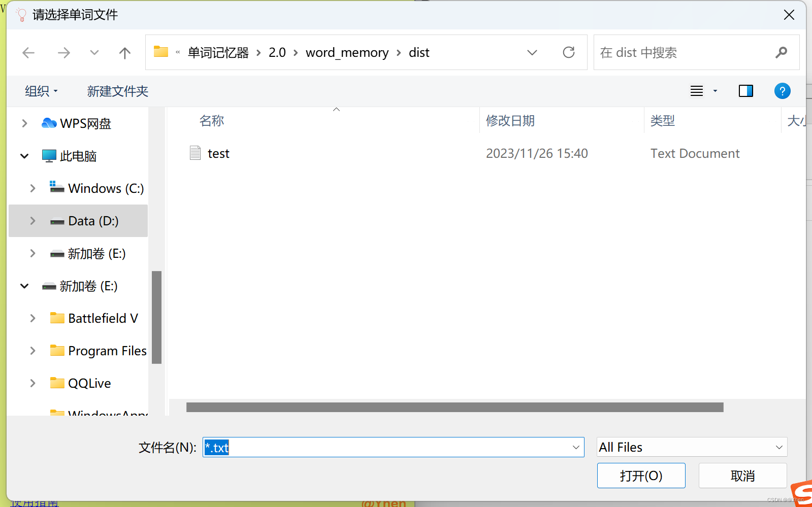Refresh the dist folder view
812x507 pixels.
(569, 52)
